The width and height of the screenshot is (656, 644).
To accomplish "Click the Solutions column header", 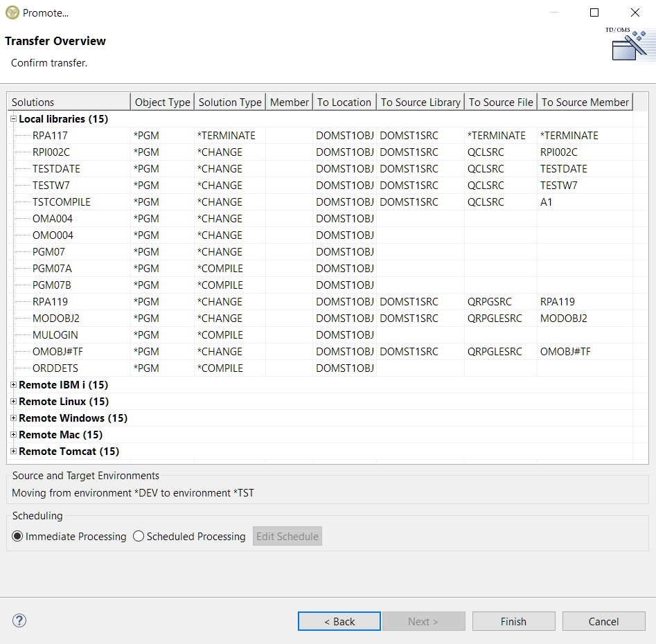I will [69, 102].
